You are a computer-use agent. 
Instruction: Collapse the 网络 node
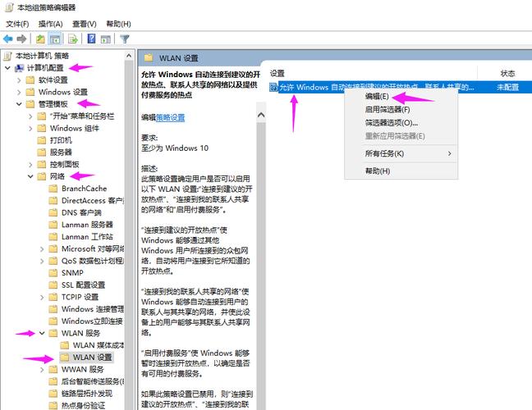30,176
